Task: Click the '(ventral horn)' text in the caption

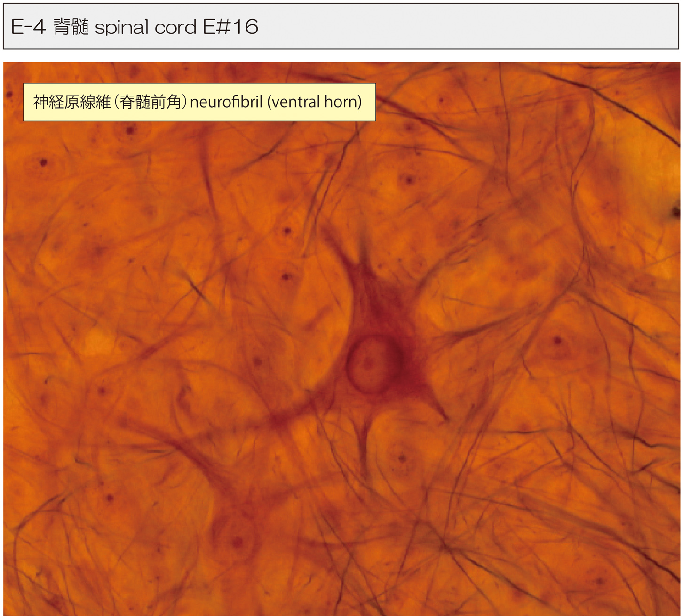Action: coord(314,102)
